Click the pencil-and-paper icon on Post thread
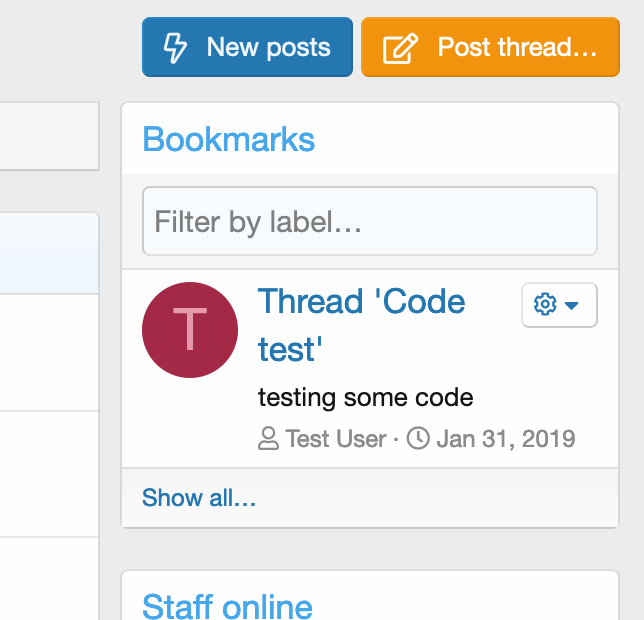This screenshot has width=644, height=620. click(400, 47)
